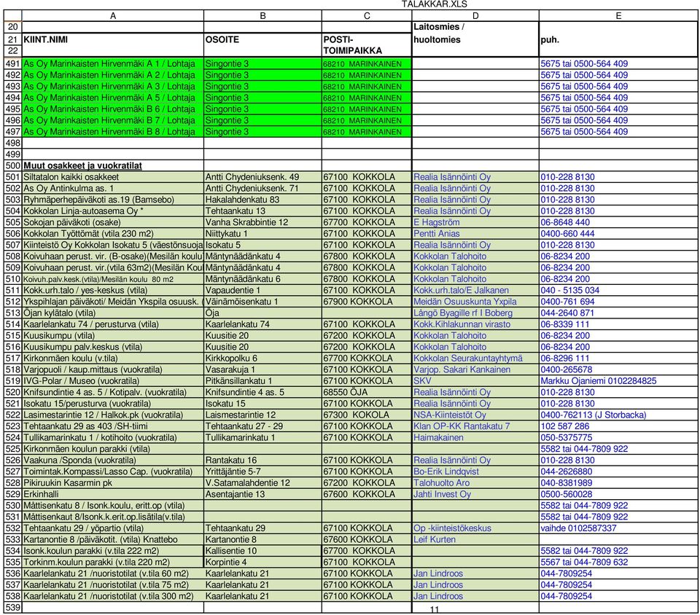Click cell 'As Oy Marinkaisten Hirvenmäki B 8 / Lohtaja'

click(x=113, y=132)
